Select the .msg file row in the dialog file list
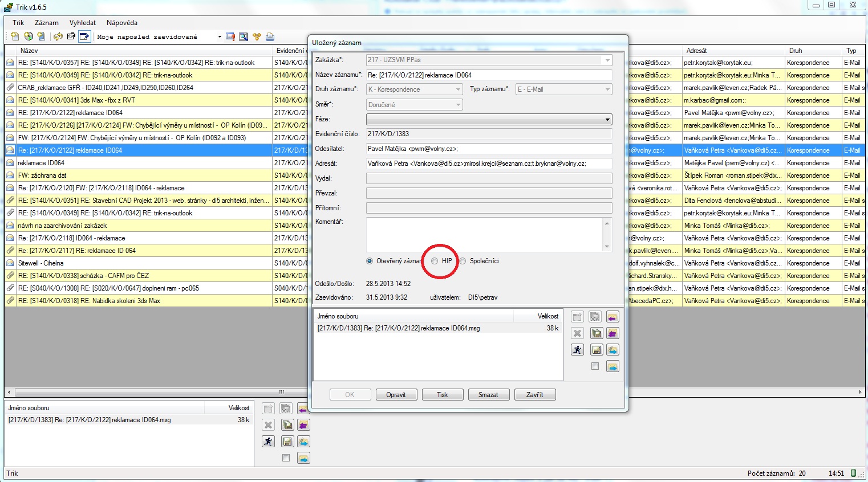Image resolution: width=868 pixels, height=482 pixels. point(437,328)
